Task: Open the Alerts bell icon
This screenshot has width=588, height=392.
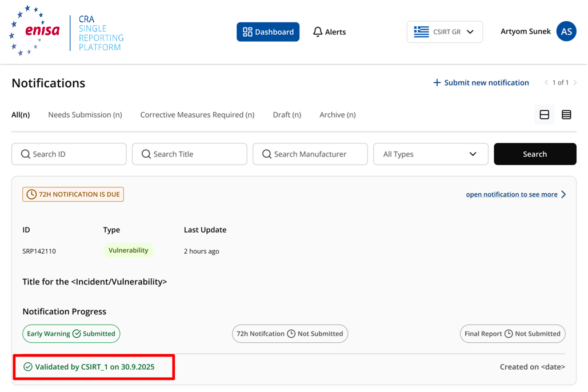Action: (318, 32)
